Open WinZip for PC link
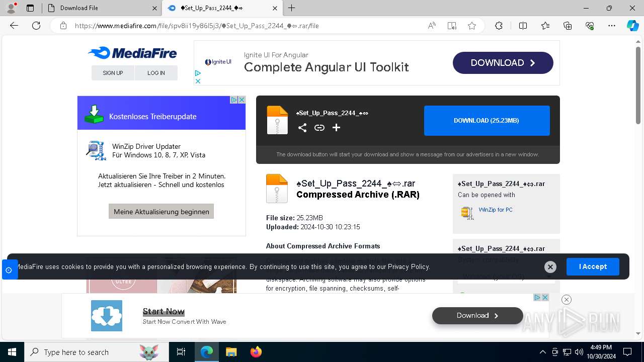This screenshot has height=362, width=644. click(496, 210)
